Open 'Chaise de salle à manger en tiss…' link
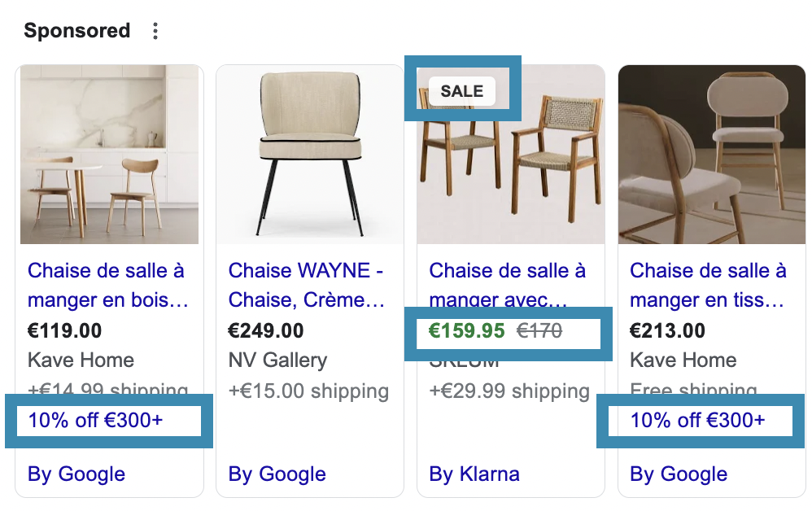Image resolution: width=812 pixels, height=511 pixels. coord(708,286)
